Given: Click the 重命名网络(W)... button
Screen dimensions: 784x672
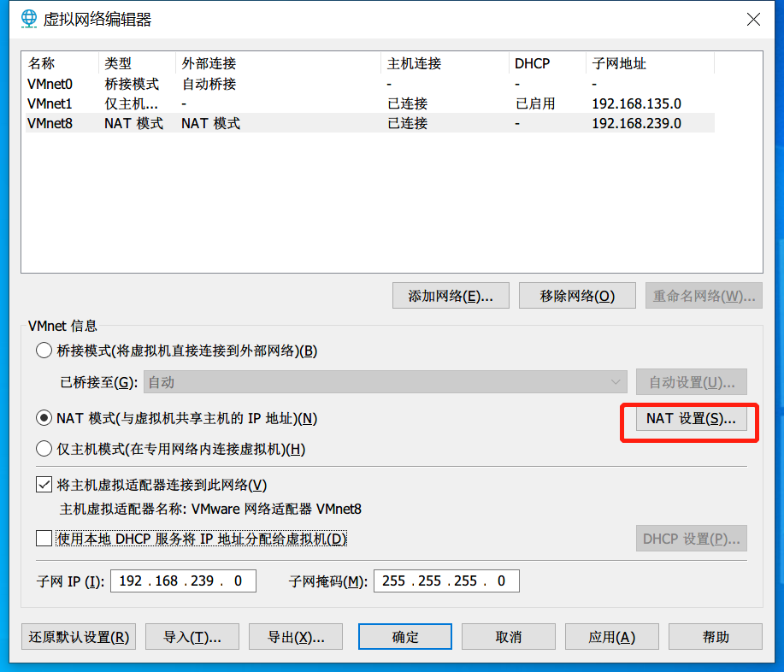Looking at the screenshot, I should click(704, 296).
